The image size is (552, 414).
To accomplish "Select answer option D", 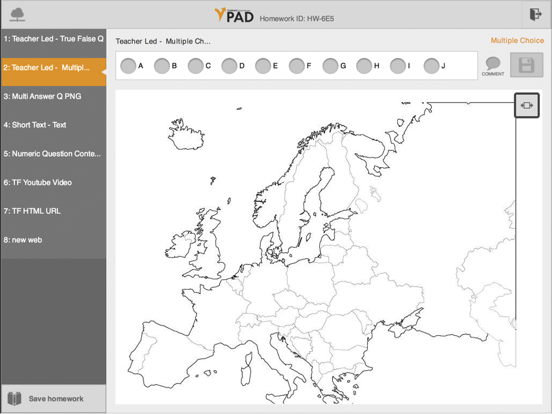I will coord(229,66).
